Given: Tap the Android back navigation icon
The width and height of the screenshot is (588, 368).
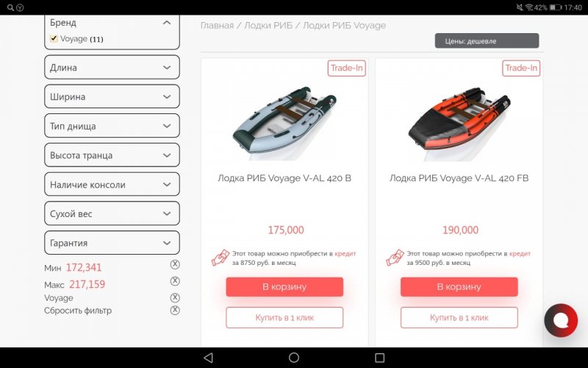Looking at the screenshot, I should [x=209, y=358].
